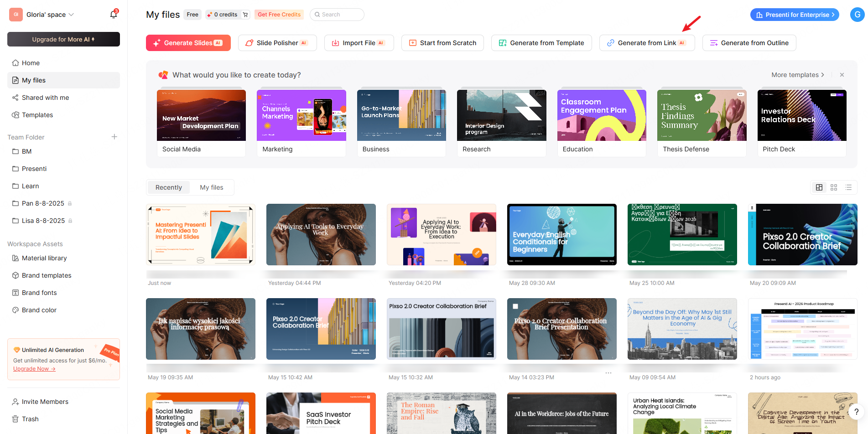
Task: Open the Presenti team folder
Action: click(63, 169)
